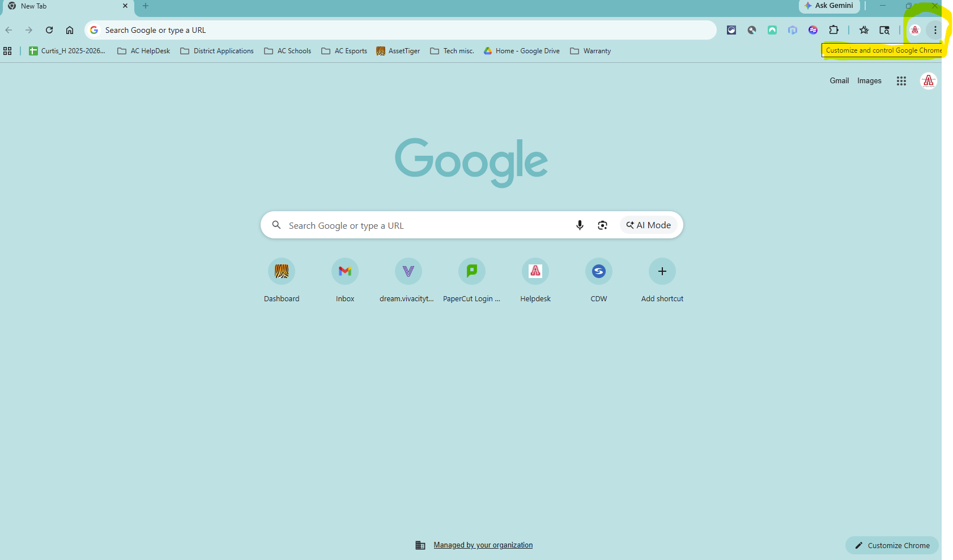The height and width of the screenshot is (560, 953).
Task: Open a new tab with the plus button
Action: 146,6
